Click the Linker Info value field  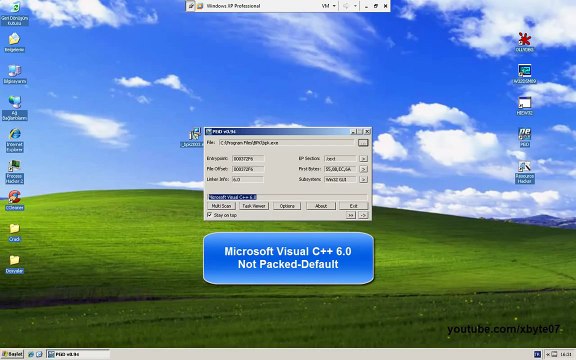tap(248, 179)
